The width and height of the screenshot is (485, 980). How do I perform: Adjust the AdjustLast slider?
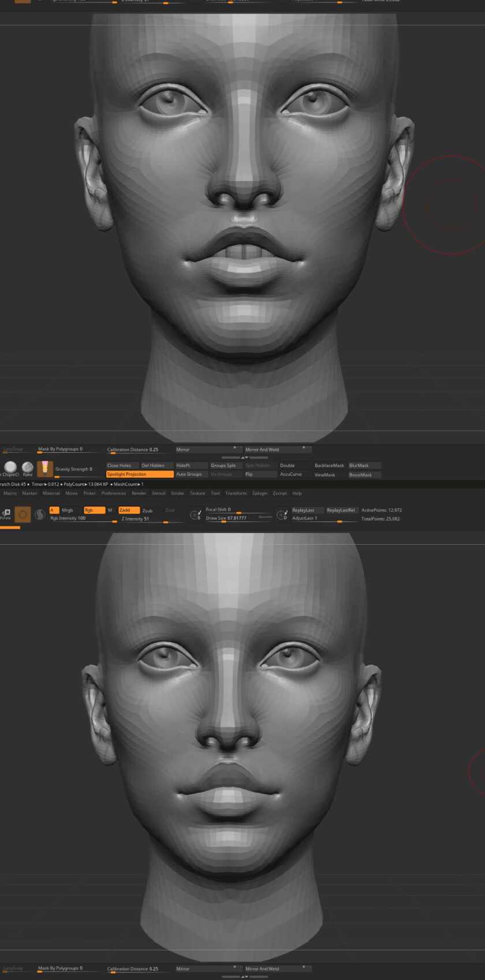pyautogui.click(x=324, y=519)
